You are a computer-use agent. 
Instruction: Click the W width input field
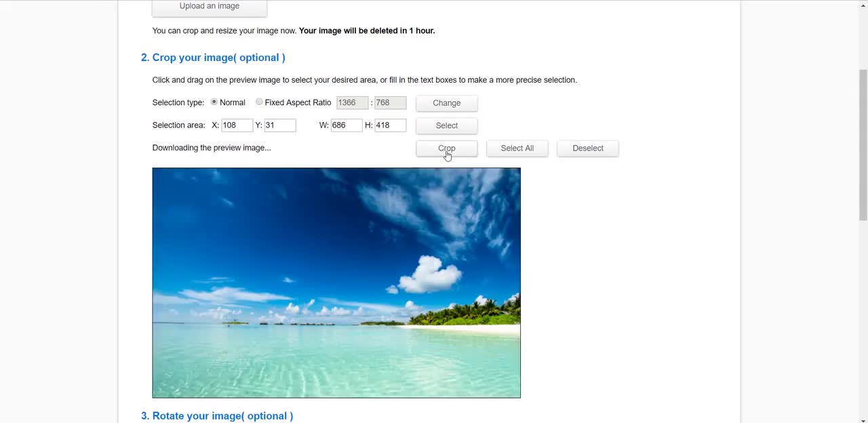347,125
